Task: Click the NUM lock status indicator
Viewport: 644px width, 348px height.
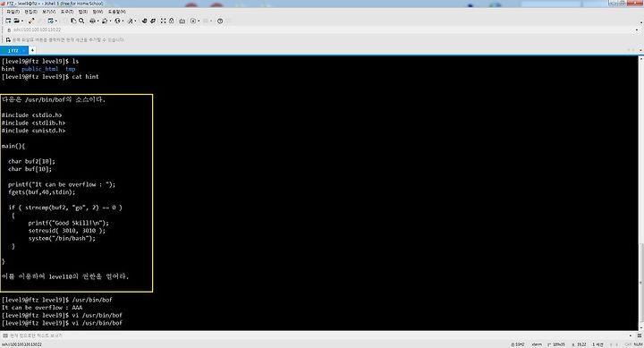Action: click(x=638, y=344)
